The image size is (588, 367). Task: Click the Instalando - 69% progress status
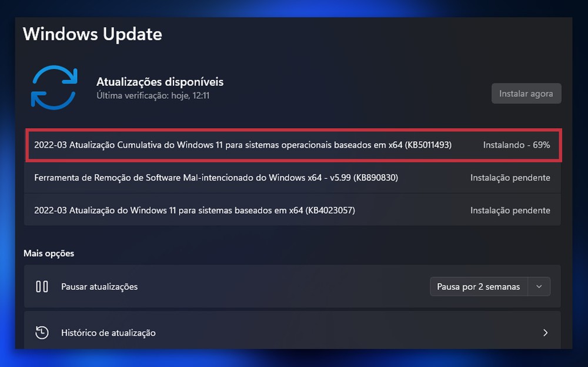point(516,145)
